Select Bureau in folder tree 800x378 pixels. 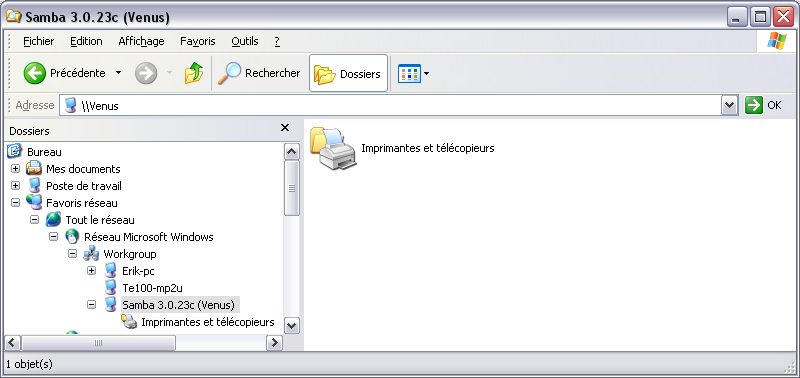coord(44,152)
